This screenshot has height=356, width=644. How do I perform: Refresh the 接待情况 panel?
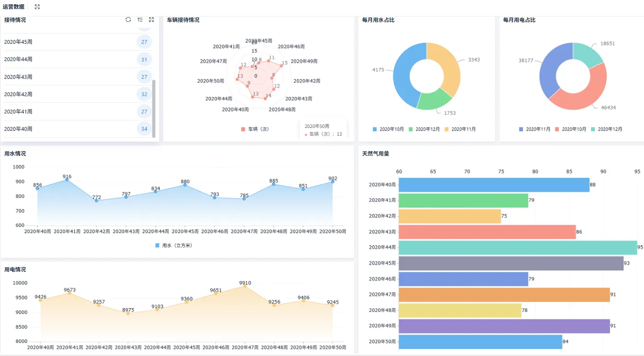(x=128, y=20)
